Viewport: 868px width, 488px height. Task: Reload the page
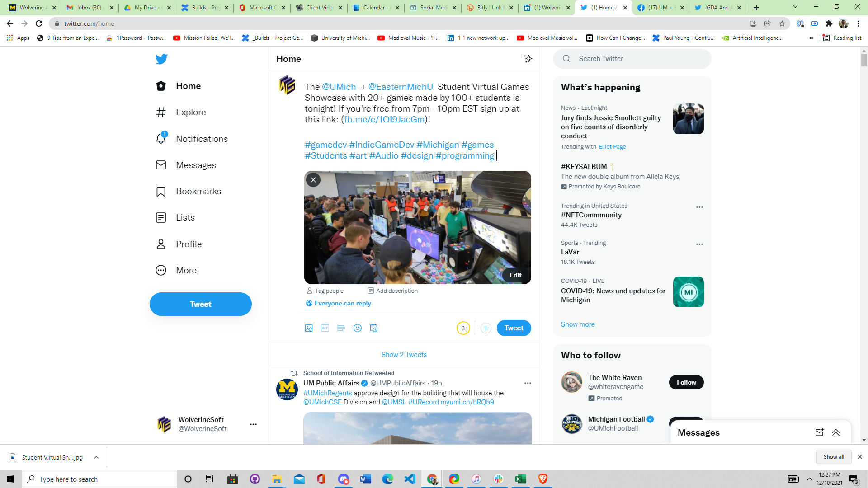pyautogui.click(x=39, y=23)
